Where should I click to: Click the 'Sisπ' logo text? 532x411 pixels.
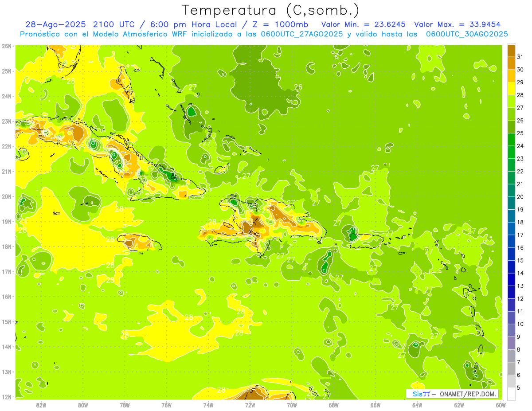[x=421, y=394]
